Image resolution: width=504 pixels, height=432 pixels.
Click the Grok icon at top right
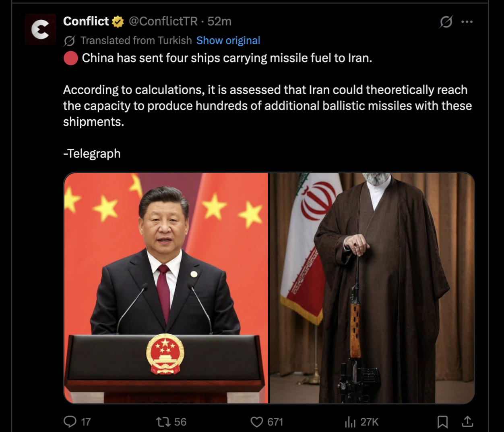pos(446,21)
